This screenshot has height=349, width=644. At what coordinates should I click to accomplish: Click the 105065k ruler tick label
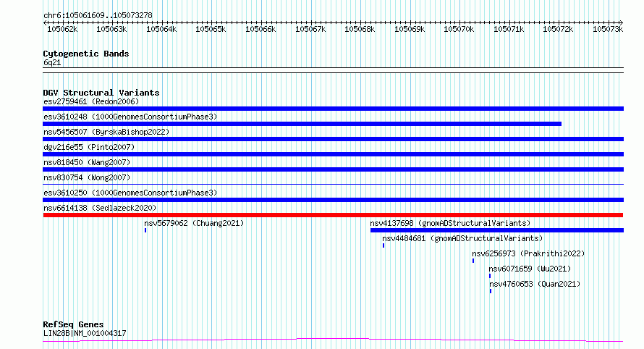[211, 29]
